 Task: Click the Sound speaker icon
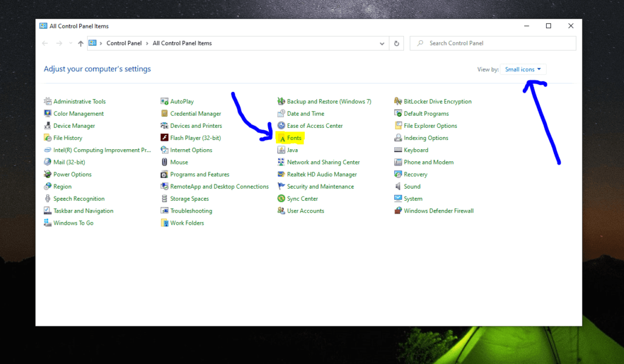pyautogui.click(x=398, y=186)
